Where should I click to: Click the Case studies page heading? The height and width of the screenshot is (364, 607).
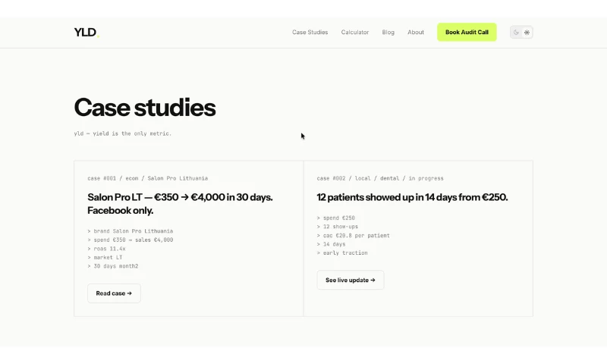[x=144, y=108]
